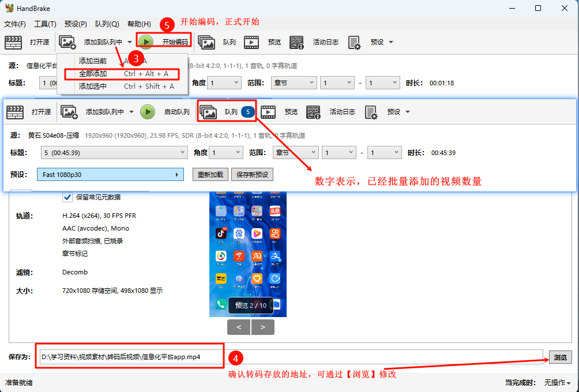Image resolution: width=579 pixels, height=392 pixels.
Task: Click the H.264 (x264), 30 FPS PFR text
Action: (x=99, y=216)
